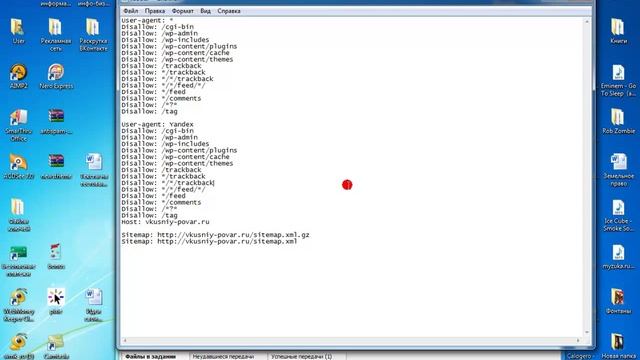Select the ACDSee shortcut icon

tap(18, 167)
